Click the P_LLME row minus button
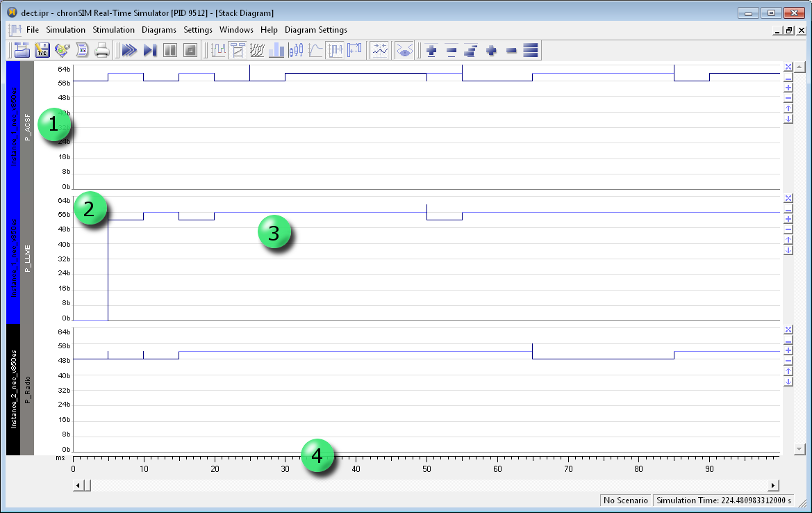This screenshot has height=513, width=812. (x=788, y=229)
